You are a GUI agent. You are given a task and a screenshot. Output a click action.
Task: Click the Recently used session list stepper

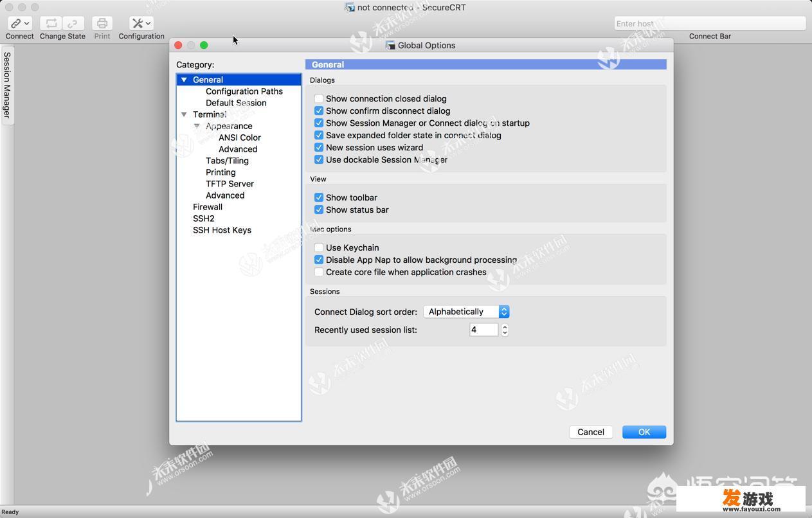click(x=505, y=330)
